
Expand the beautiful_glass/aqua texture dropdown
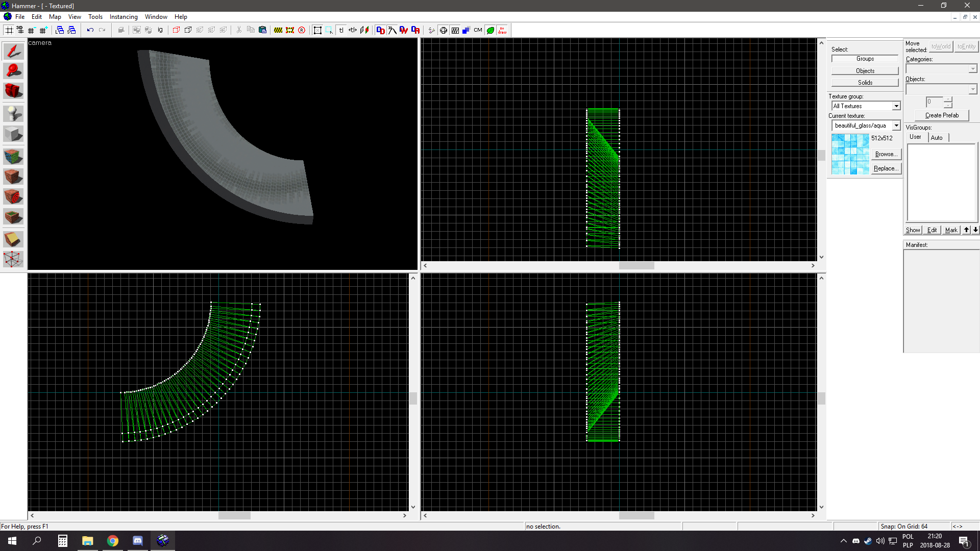pyautogui.click(x=897, y=125)
